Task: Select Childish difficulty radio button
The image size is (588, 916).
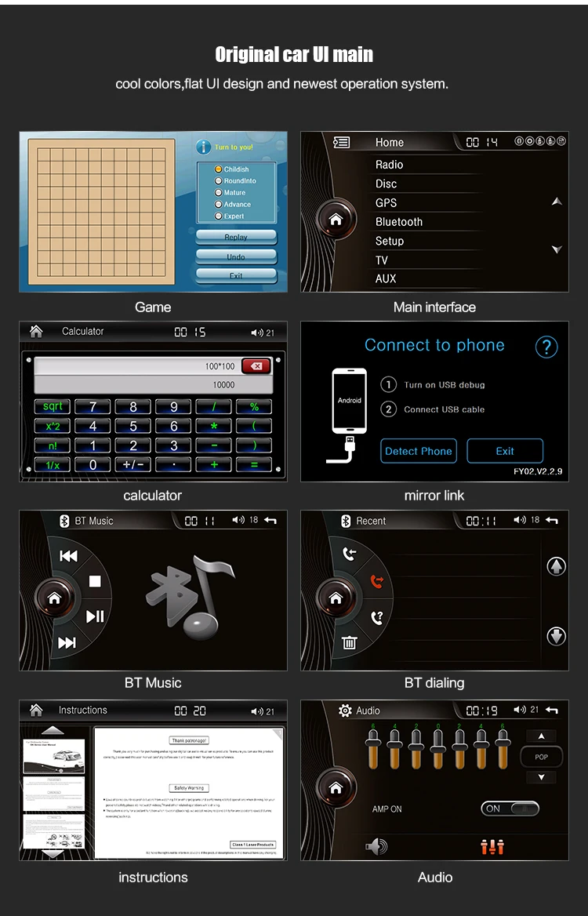Action: pos(219,169)
